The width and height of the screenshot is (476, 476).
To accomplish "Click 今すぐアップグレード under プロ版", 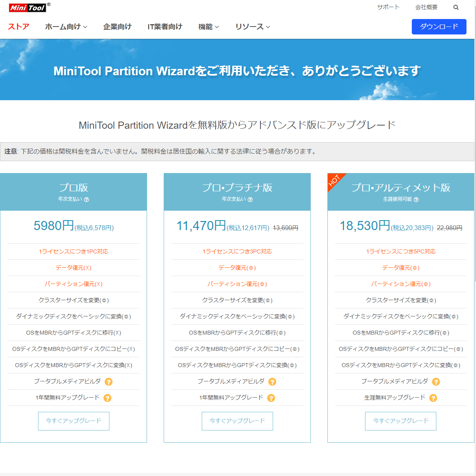I will click(x=74, y=421).
